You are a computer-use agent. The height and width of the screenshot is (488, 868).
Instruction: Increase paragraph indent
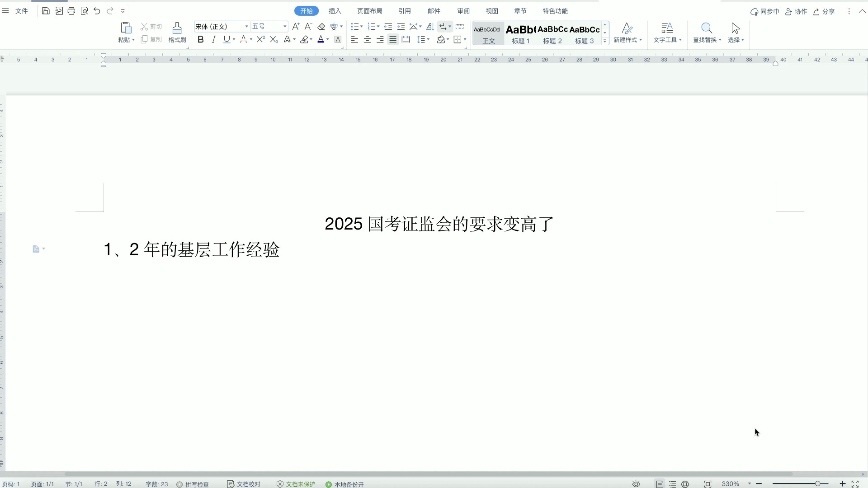click(401, 27)
